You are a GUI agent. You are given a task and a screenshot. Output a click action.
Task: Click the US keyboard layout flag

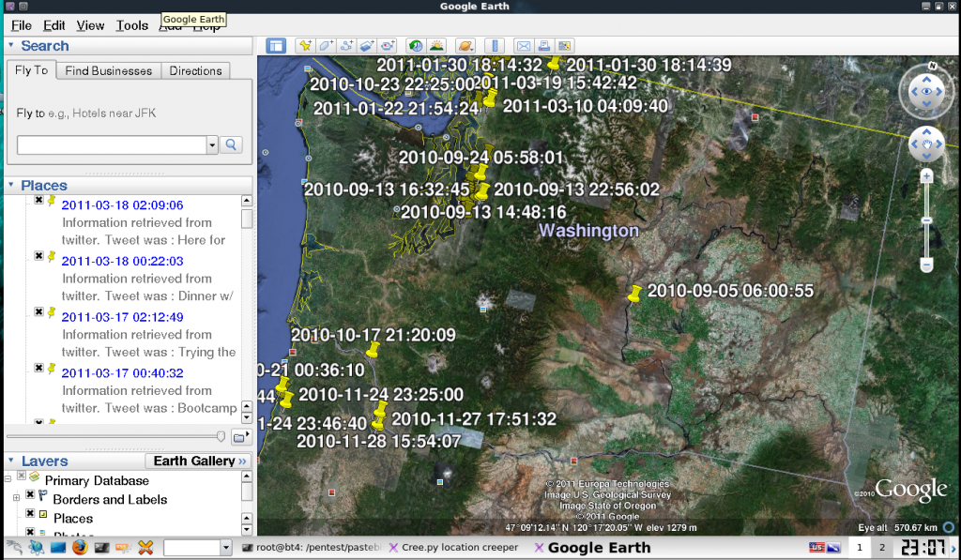click(816, 547)
